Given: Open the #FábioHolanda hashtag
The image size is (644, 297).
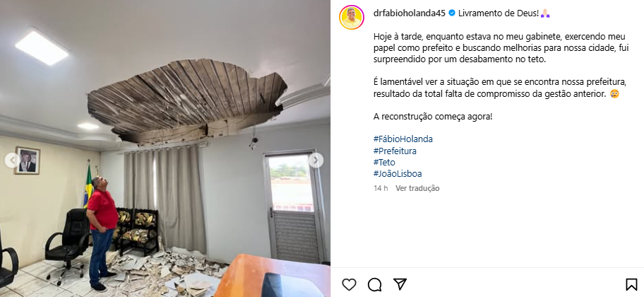Looking at the screenshot, I should [x=403, y=139].
